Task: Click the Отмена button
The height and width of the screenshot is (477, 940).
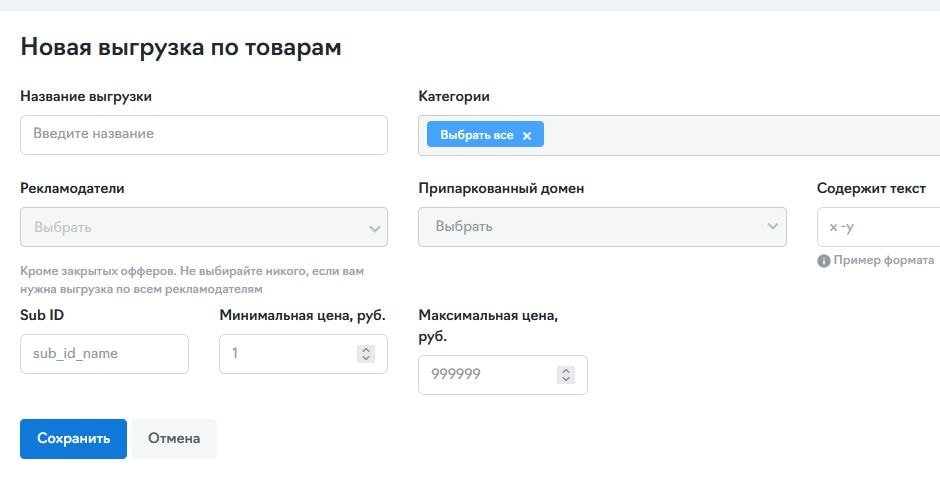Action: [174, 439]
